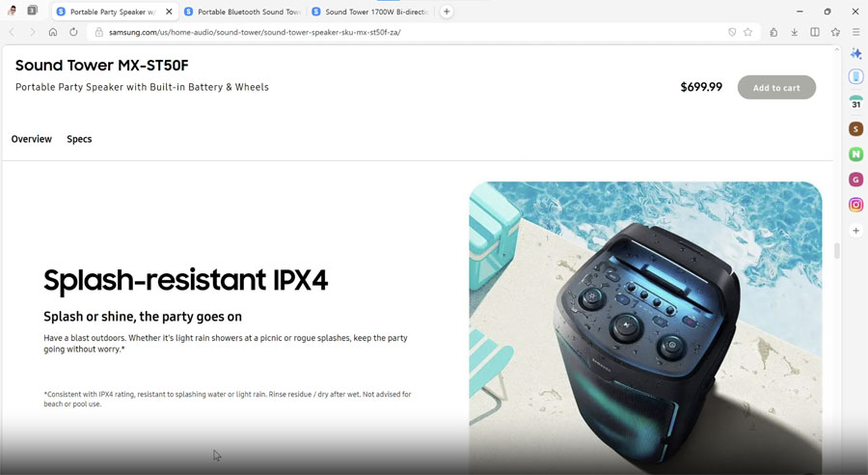
Task: Open Instagram in the sidebar
Action: click(855, 205)
